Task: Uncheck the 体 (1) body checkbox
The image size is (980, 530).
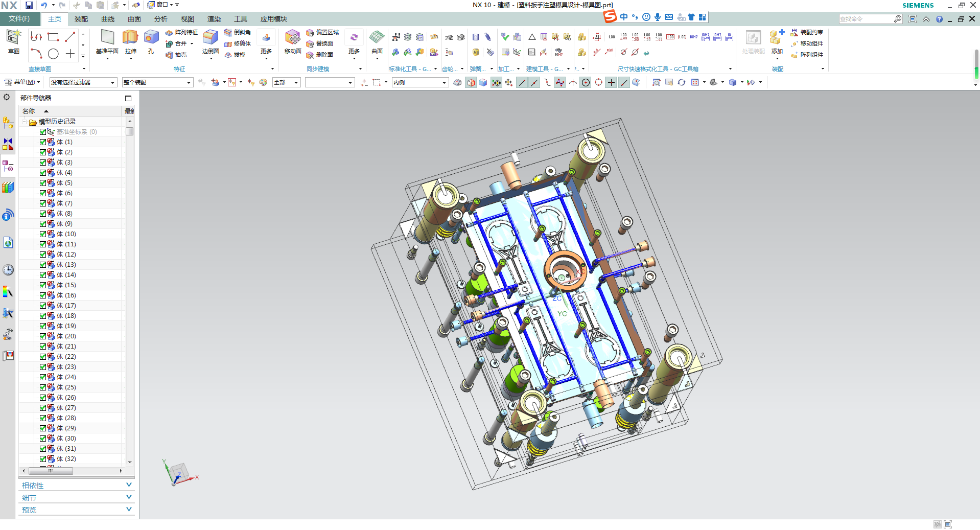Action: point(43,142)
